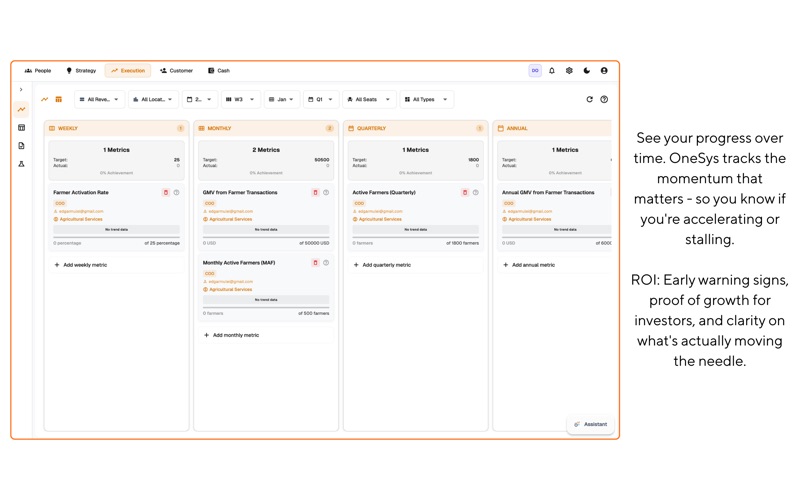Switch to orange board grid view

tap(59, 99)
